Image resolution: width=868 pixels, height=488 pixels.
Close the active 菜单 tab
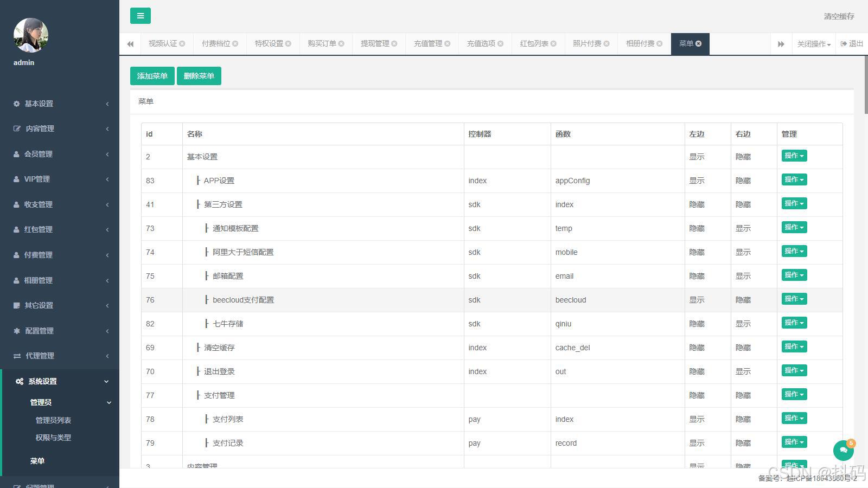pos(699,44)
